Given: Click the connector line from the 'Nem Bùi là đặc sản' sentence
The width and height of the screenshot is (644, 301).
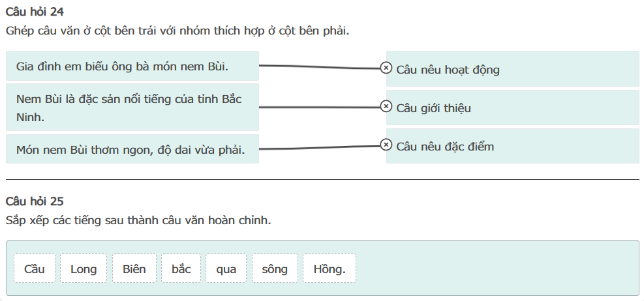Looking at the screenshot, I should 320,107.
